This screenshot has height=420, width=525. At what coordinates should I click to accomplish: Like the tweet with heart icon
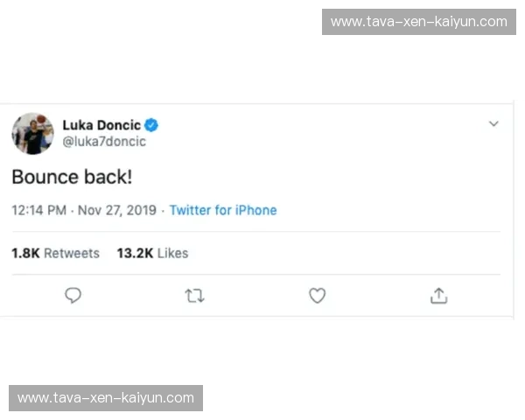click(318, 296)
